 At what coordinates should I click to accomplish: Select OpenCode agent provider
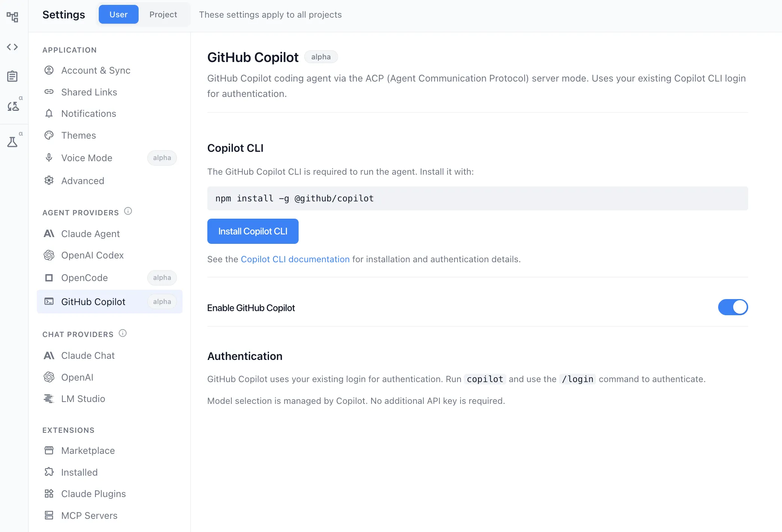110,278
